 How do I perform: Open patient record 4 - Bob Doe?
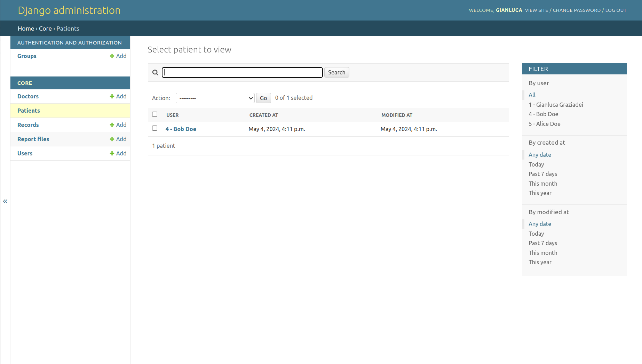181,129
